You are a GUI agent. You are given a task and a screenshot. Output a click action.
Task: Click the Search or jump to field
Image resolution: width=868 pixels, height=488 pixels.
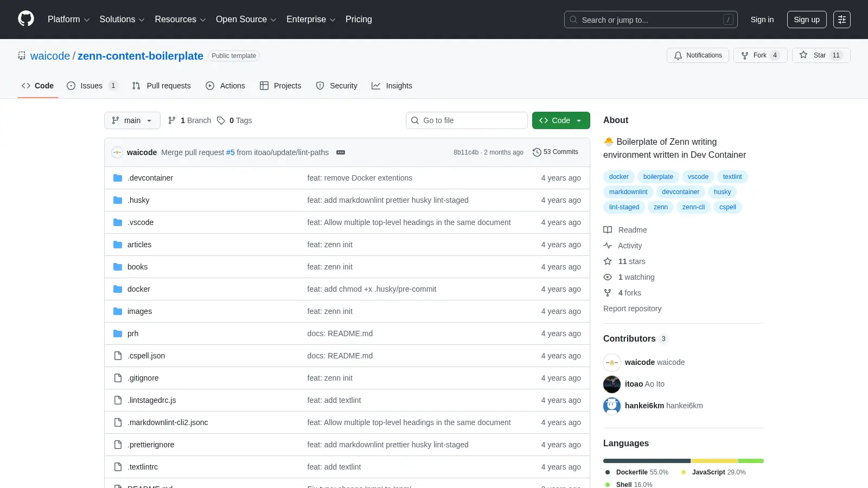[651, 20]
